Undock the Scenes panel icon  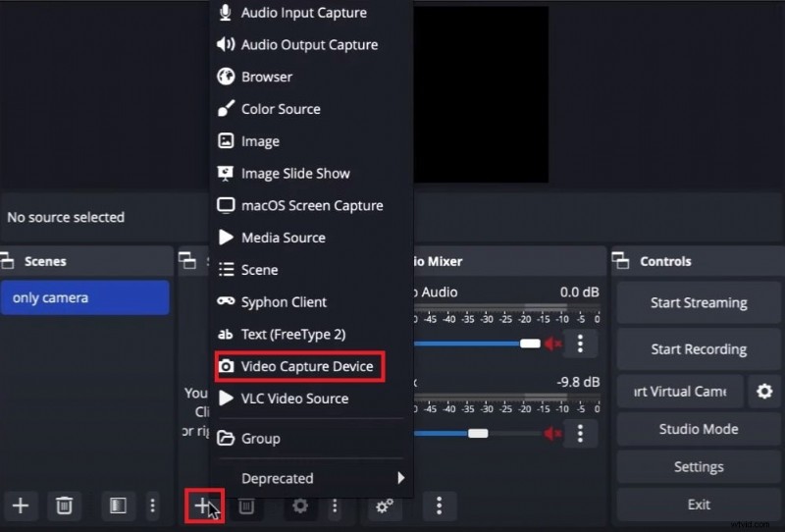8,261
